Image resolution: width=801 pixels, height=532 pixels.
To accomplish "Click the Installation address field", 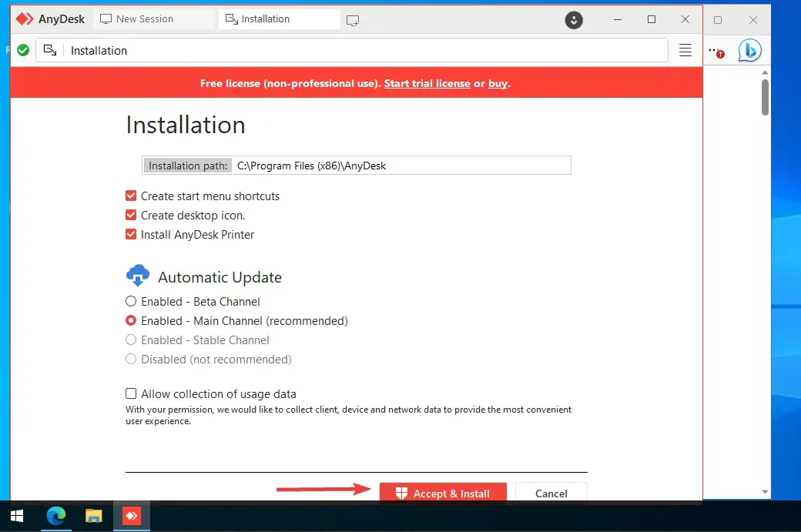I will point(351,50).
